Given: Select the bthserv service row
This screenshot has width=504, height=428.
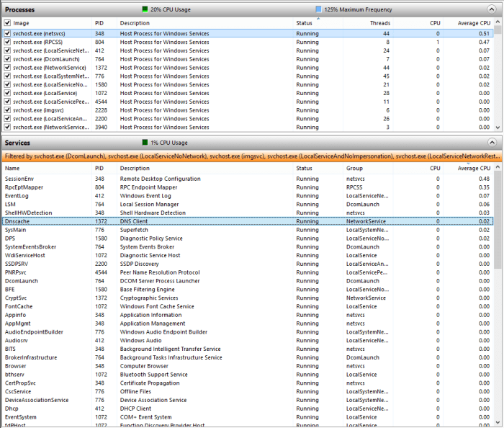Looking at the screenshot, I should pos(248,375).
